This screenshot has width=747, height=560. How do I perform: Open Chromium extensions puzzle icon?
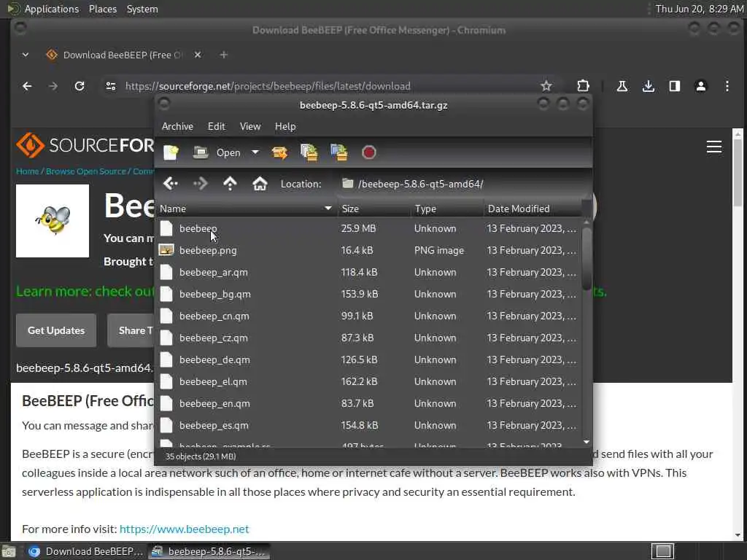(583, 86)
